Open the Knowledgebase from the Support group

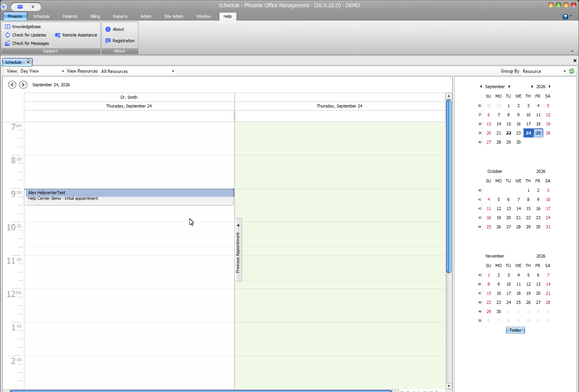[x=23, y=27]
